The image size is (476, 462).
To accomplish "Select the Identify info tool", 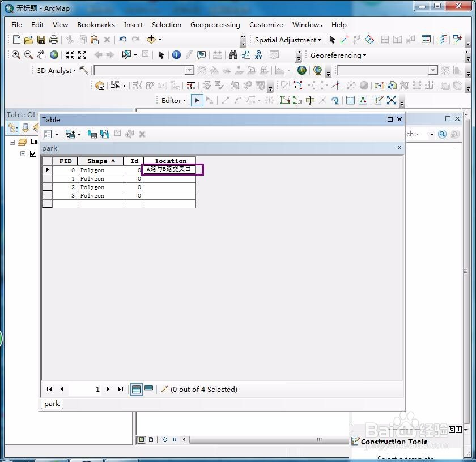I will [176, 55].
